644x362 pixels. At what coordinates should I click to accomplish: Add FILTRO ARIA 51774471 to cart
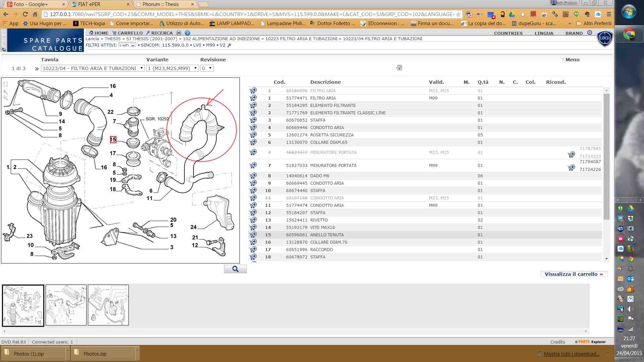click(253, 98)
